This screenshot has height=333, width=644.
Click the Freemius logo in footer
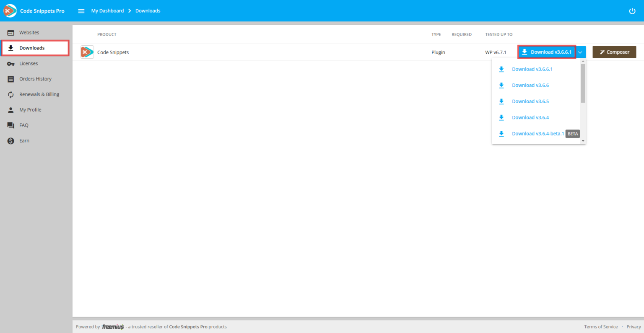pyautogui.click(x=113, y=327)
